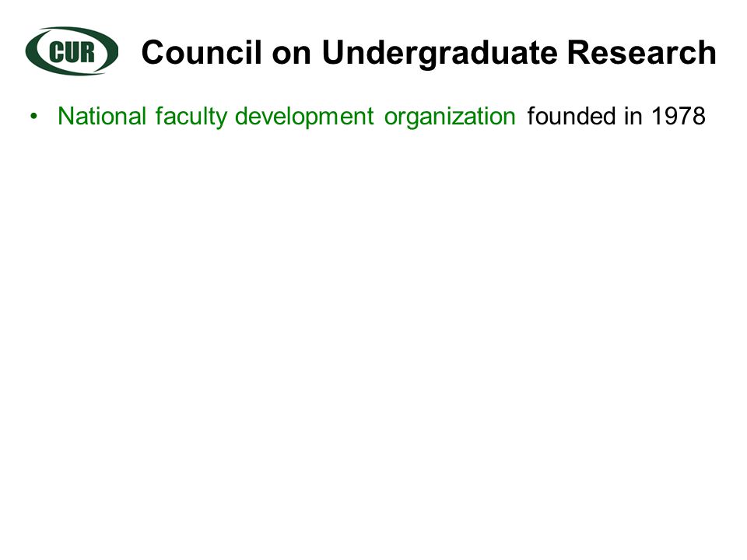Click the letter "C" inside CUR logo

pos(57,51)
